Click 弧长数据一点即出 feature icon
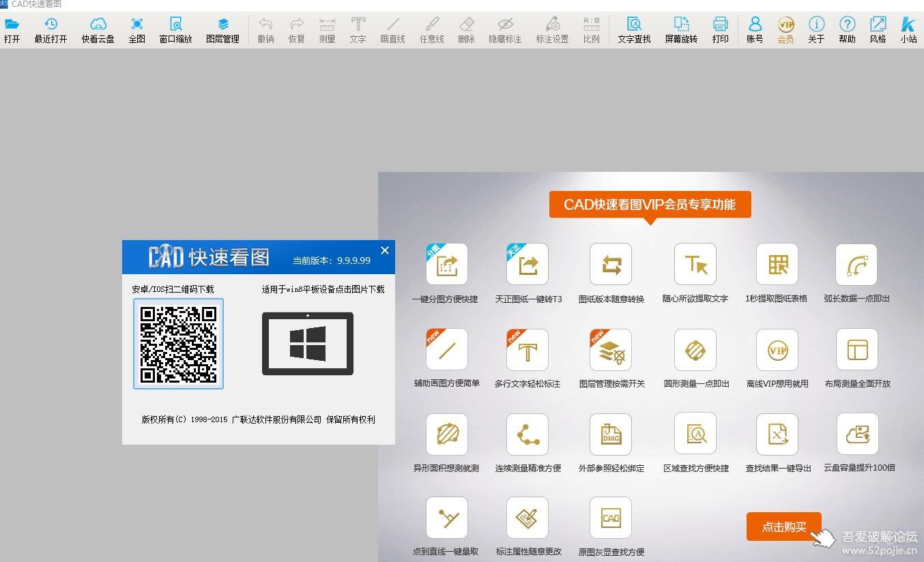 [x=856, y=265]
